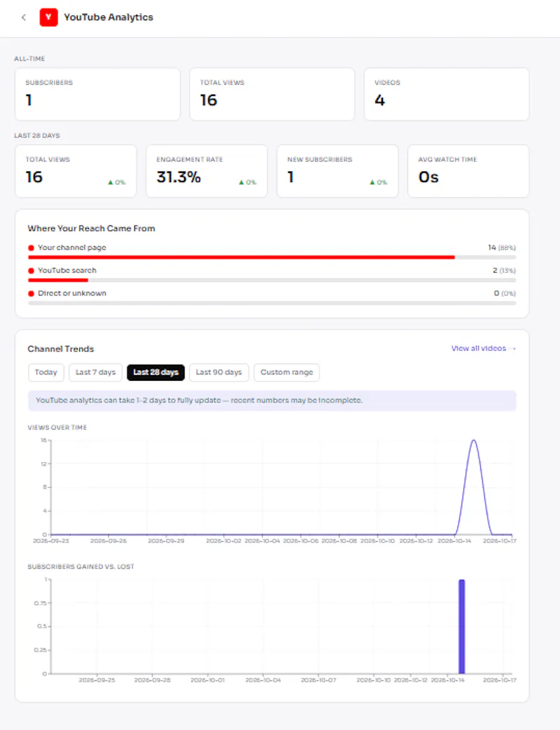
Task: Click the YouTube search progress bar
Action: point(272,280)
